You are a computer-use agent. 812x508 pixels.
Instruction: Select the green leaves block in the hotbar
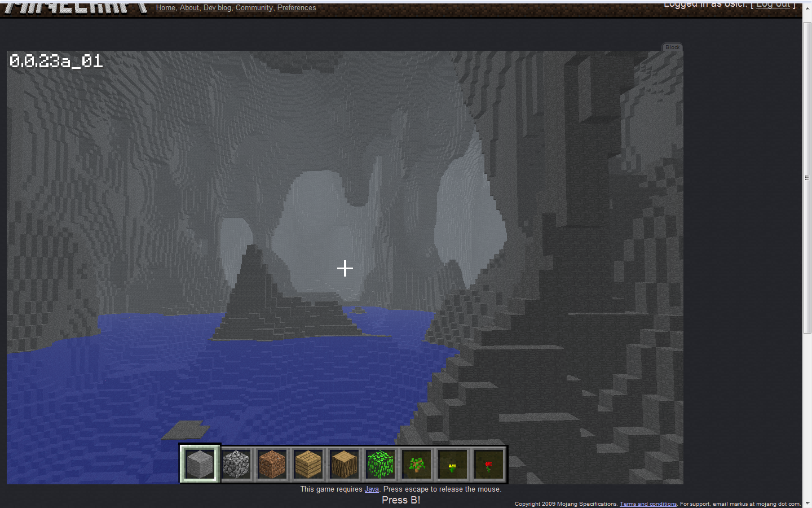(x=380, y=464)
